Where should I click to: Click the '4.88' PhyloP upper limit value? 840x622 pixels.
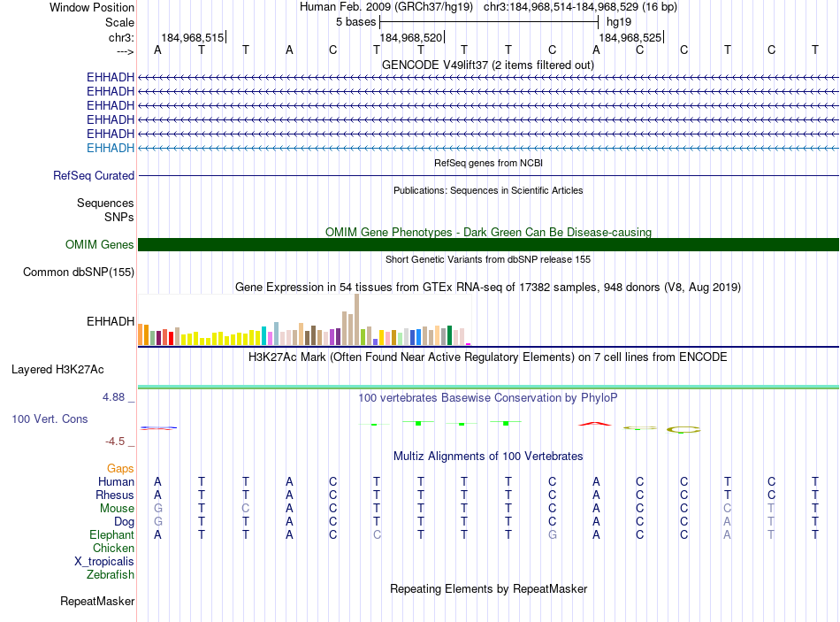(113, 397)
